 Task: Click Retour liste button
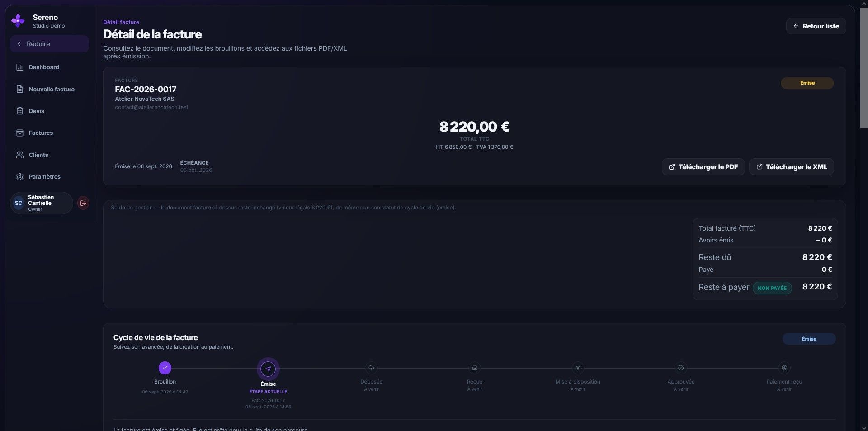click(816, 26)
